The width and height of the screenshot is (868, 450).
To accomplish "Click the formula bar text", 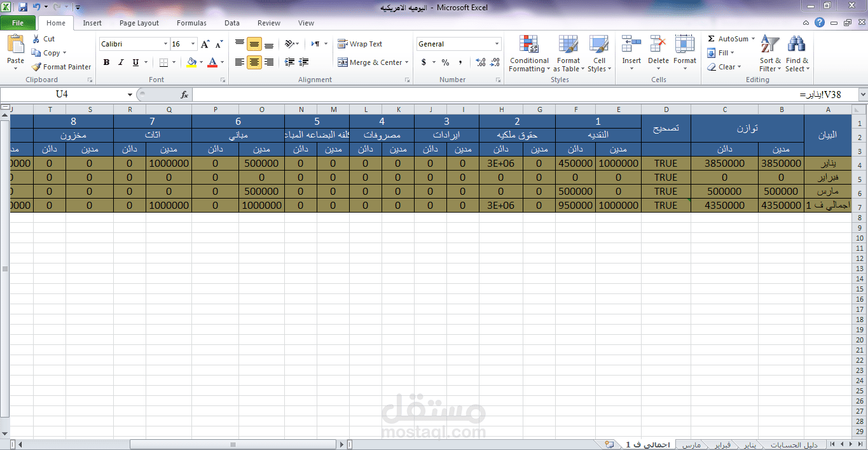I will pyautogui.click(x=820, y=94).
